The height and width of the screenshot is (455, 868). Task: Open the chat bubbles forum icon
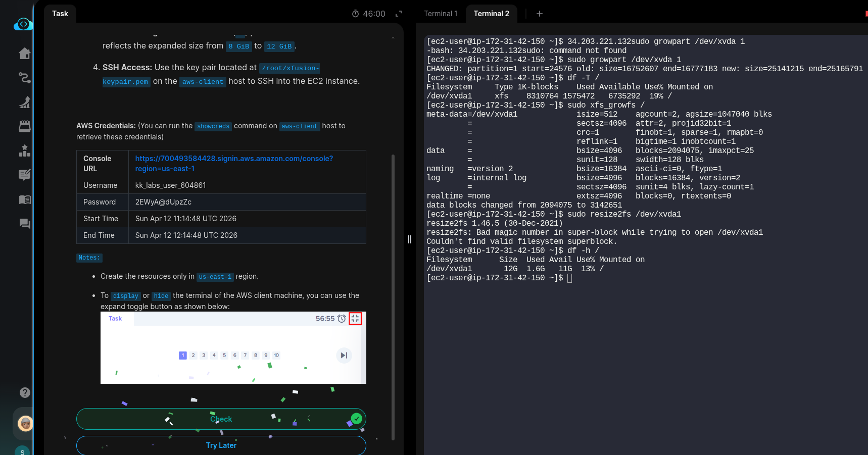(x=24, y=224)
